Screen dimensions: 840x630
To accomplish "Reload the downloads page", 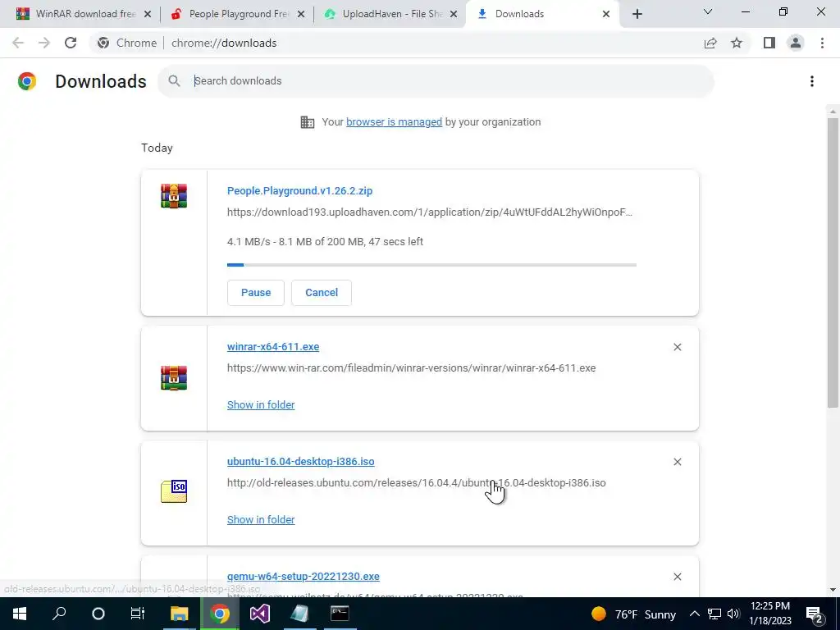I will (71, 43).
